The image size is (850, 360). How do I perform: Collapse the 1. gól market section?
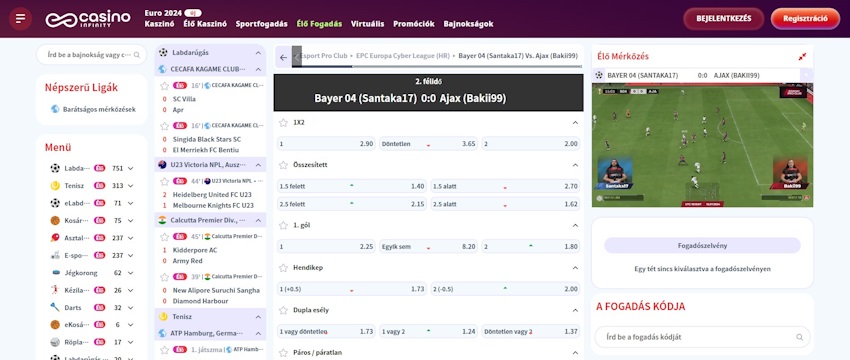click(575, 225)
